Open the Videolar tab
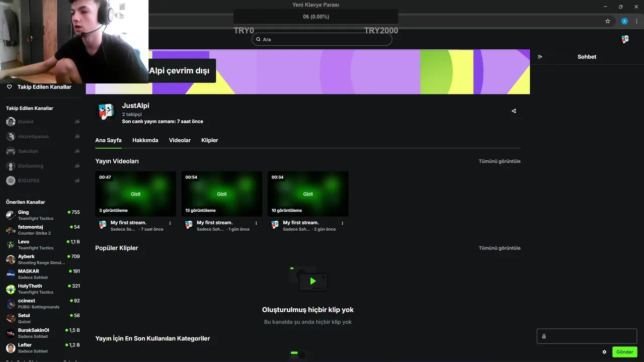 [x=180, y=140]
